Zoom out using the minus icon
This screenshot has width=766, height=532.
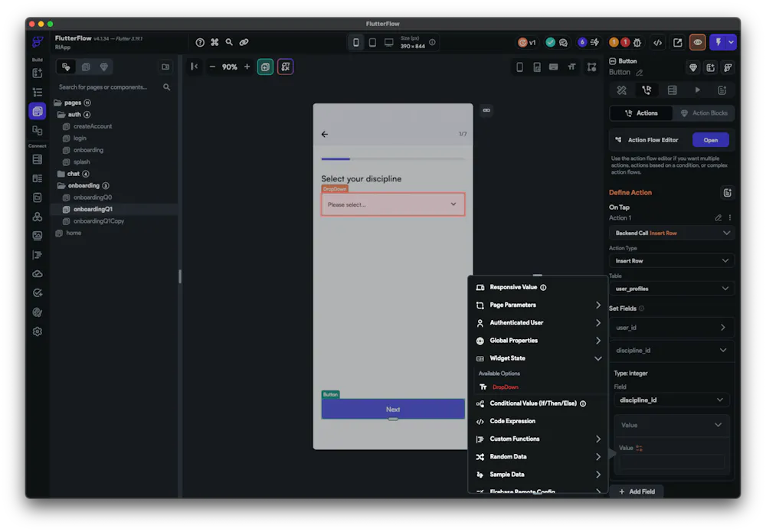[212, 67]
